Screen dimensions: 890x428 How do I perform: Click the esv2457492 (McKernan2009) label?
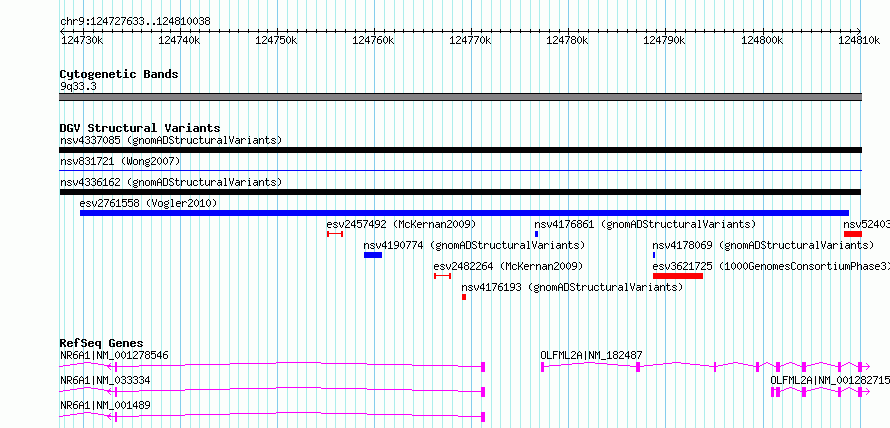point(401,224)
